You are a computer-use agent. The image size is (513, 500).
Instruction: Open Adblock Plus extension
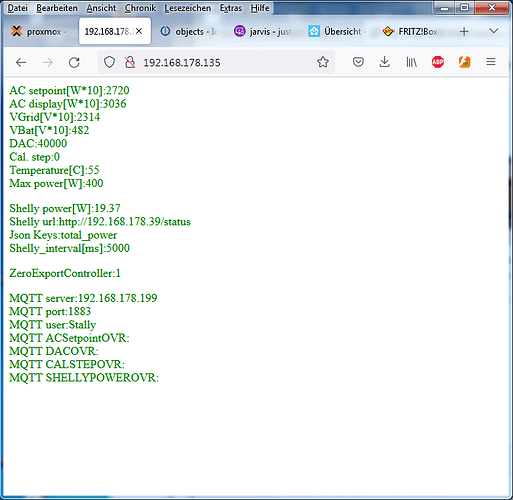pos(438,62)
